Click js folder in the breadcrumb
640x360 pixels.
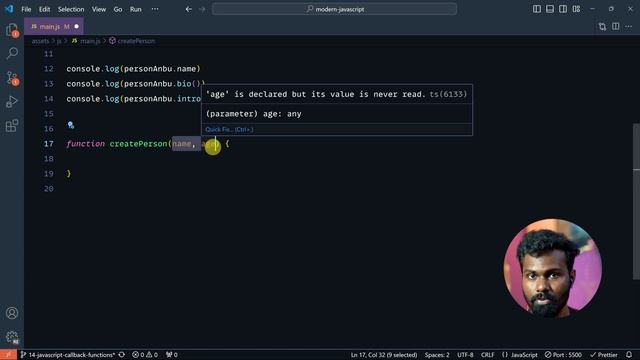click(59, 41)
